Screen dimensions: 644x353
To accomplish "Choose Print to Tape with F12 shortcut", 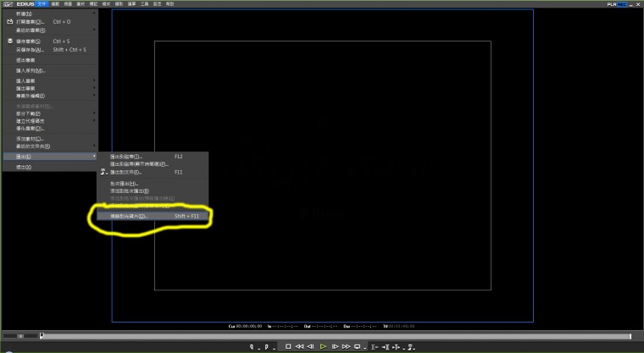I will point(153,157).
